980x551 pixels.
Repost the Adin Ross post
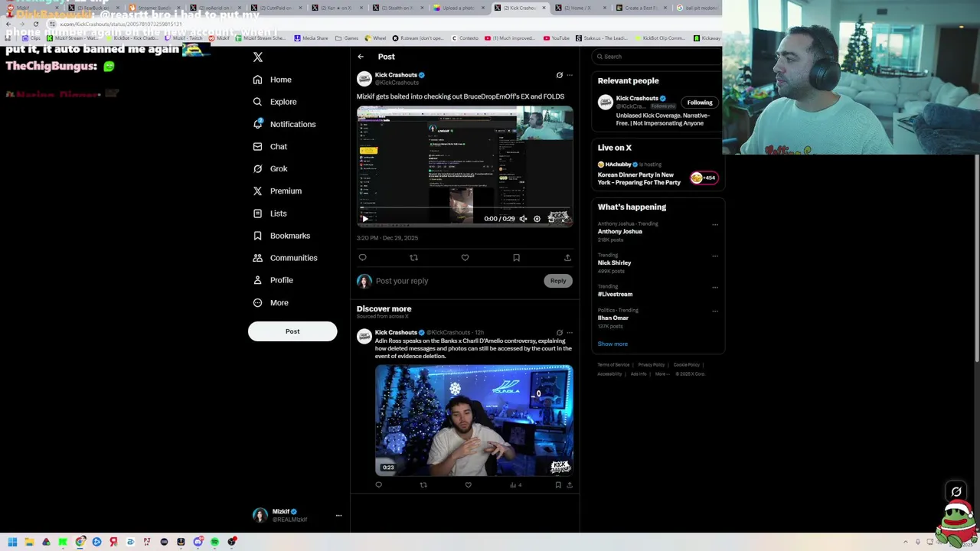[x=423, y=485]
